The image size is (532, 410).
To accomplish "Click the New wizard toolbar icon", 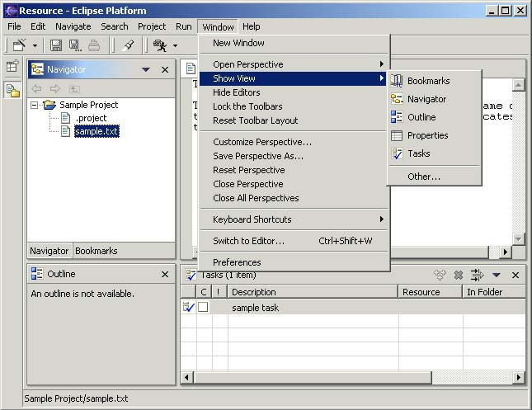I will (19, 45).
